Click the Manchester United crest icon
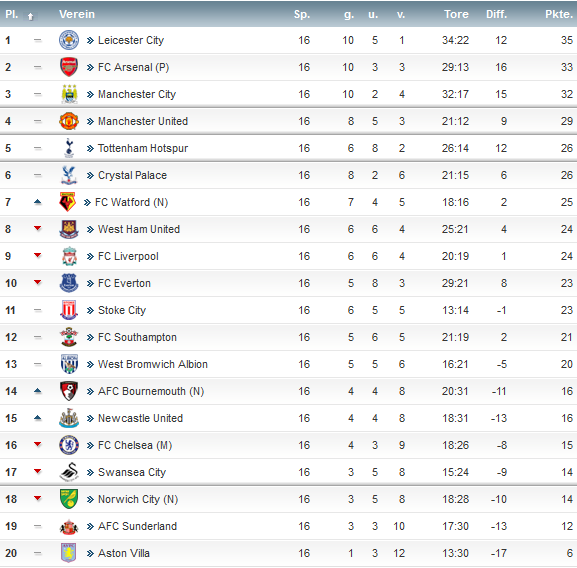 pos(69,121)
